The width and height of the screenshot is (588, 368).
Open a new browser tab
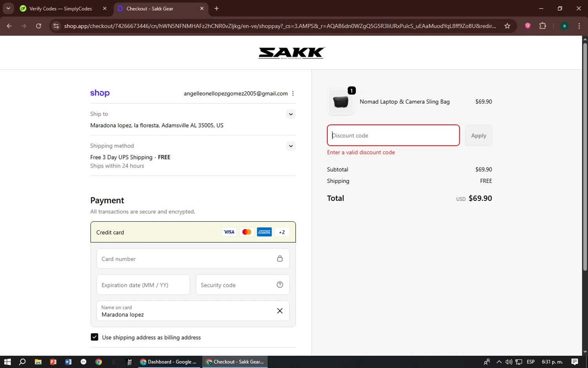tap(216, 9)
